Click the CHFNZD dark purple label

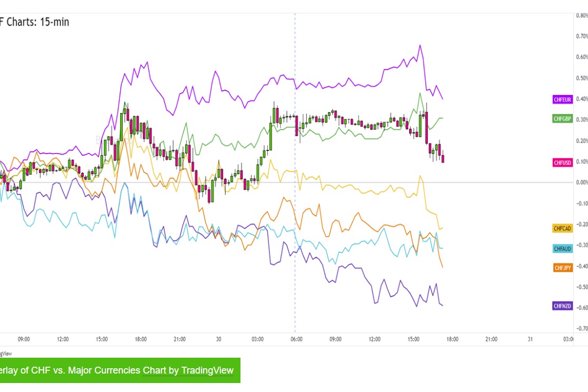click(562, 306)
